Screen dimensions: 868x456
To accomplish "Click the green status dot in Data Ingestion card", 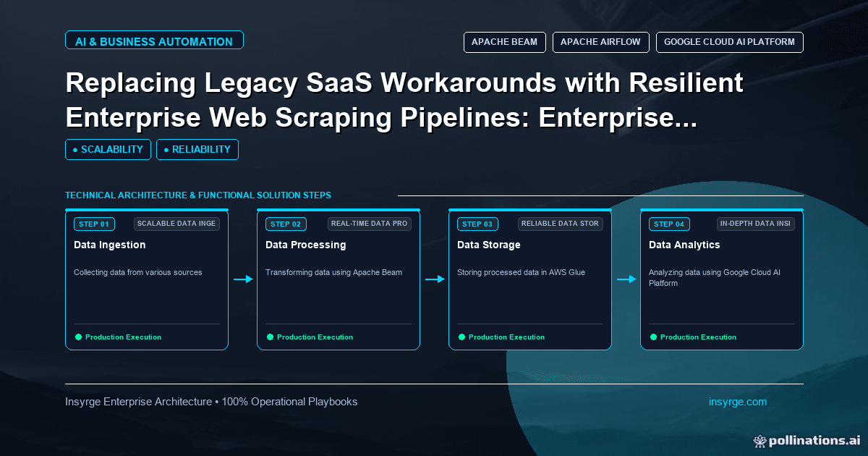I will pyautogui.click(x=78, y=337).
